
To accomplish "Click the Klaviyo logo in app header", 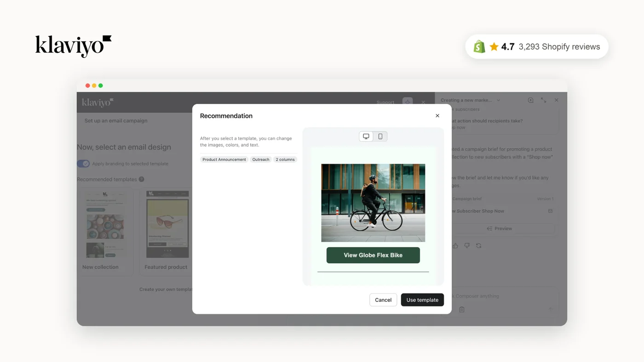I will tap(98, 102).
